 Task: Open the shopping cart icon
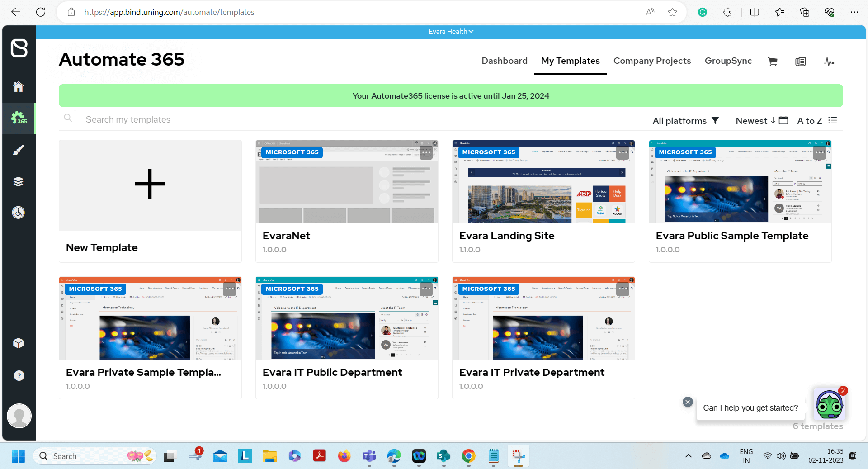pyautogui.click(x=773, y=62)
